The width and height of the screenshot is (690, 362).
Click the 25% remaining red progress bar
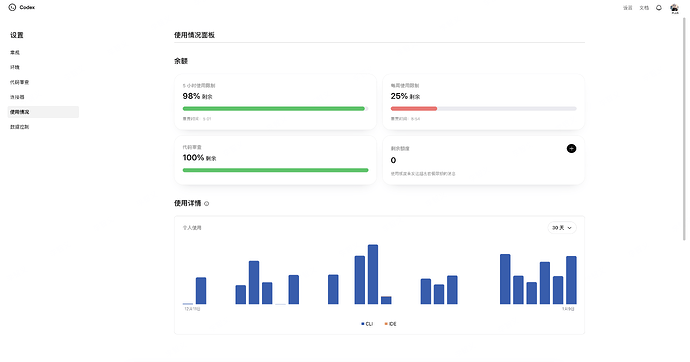pos(483,109)
